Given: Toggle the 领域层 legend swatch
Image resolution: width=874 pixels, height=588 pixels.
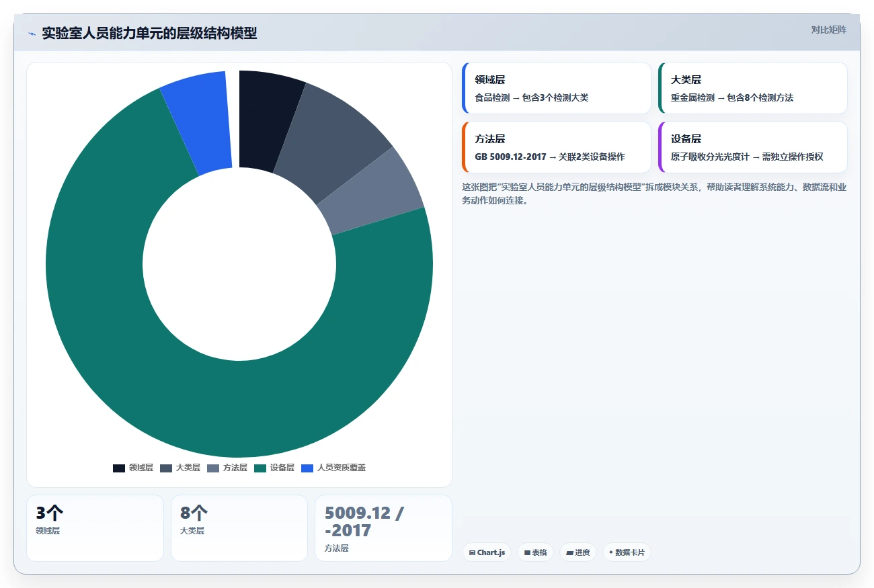Looking at the screenshot, I should click(x=119, y=468).
